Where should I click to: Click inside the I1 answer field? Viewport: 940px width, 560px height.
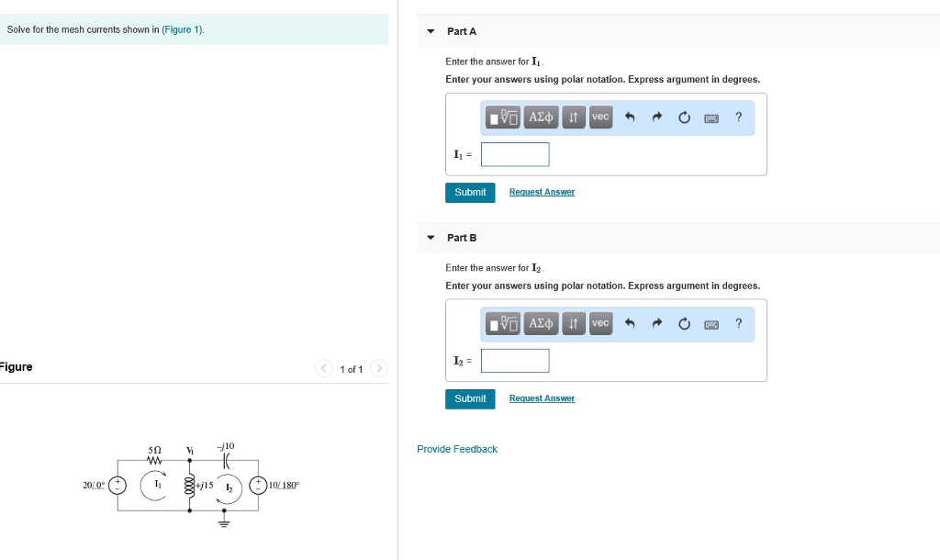pos(515,154)
